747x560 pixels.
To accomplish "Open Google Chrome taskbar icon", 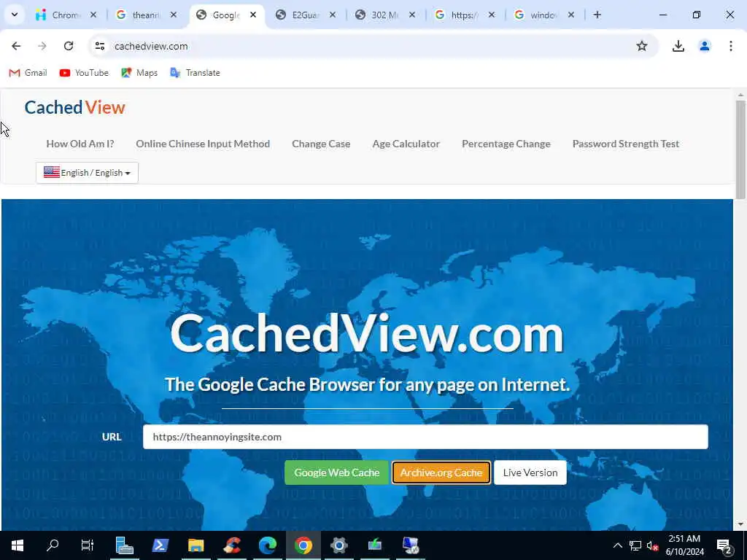I will 303,545.
